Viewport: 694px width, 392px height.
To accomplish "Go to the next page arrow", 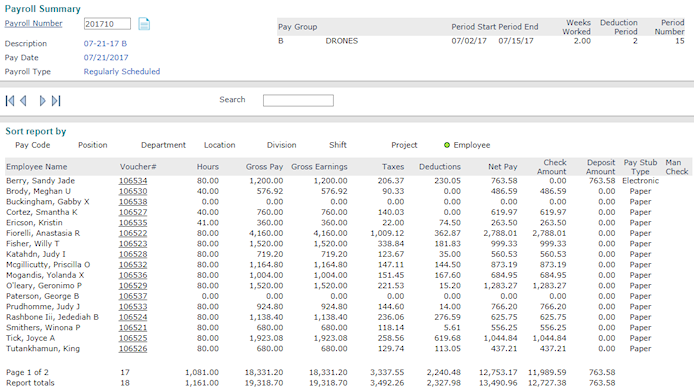I will point(42,101).
